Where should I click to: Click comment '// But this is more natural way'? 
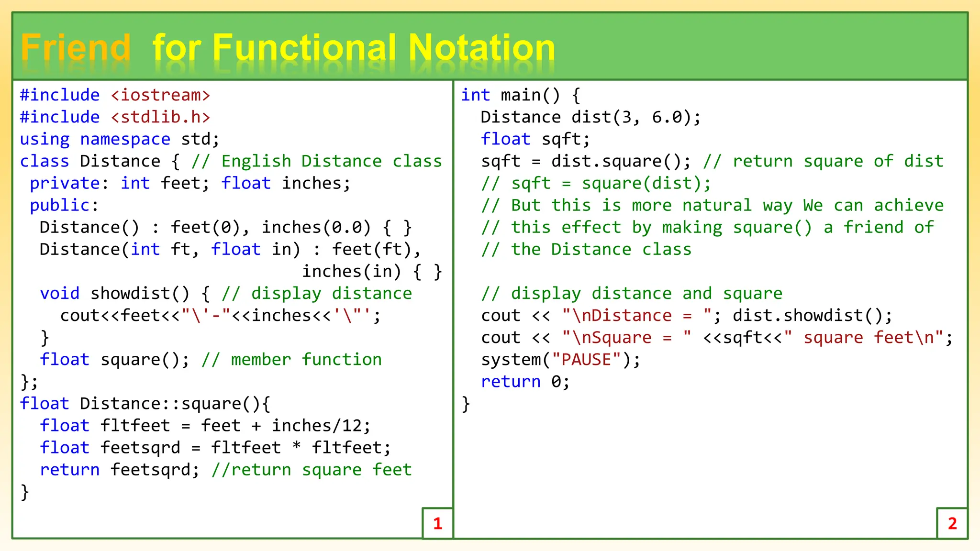click(x=712, y=205)
